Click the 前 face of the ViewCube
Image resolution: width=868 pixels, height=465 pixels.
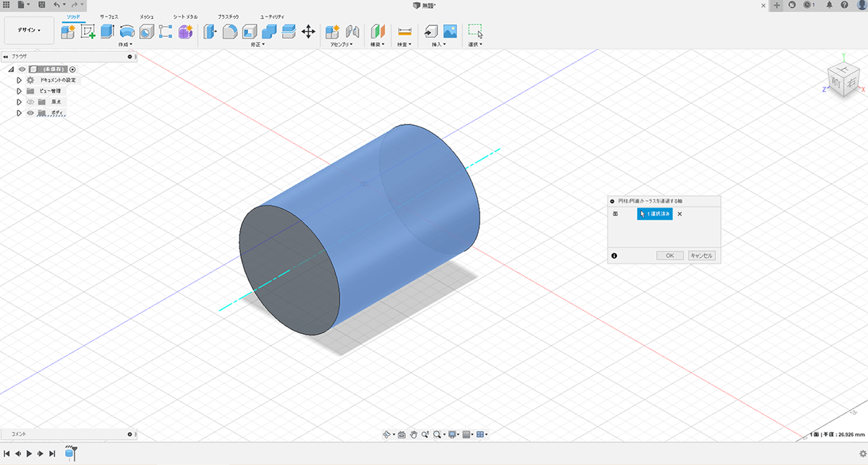(837, 82)
